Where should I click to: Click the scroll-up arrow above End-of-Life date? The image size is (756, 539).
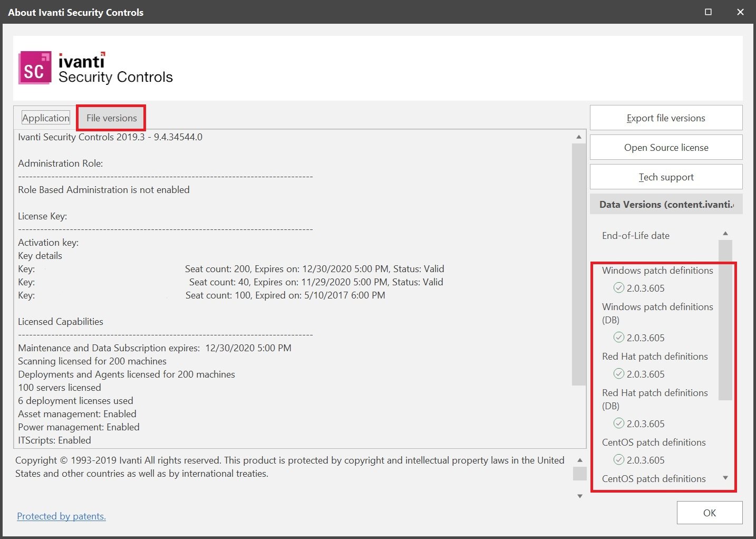(725, 233)
